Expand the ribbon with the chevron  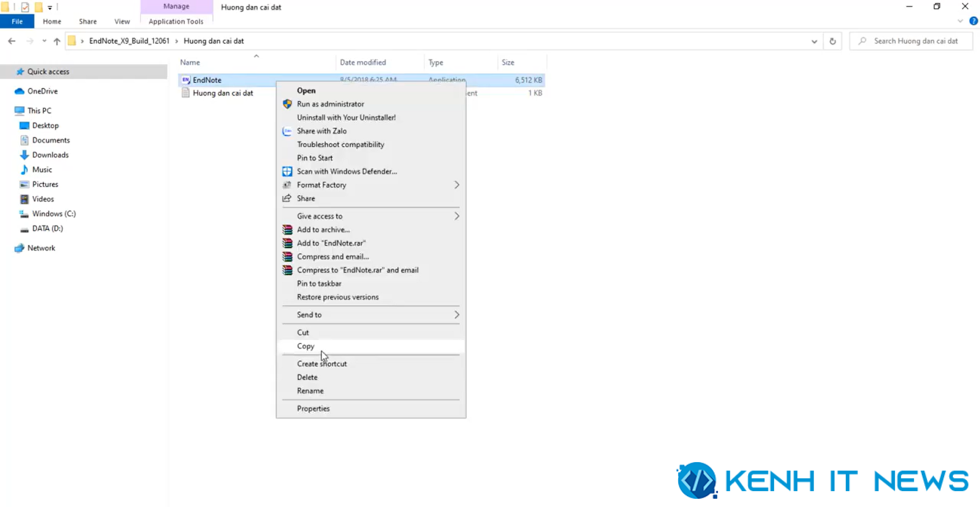tap(960, 21)
